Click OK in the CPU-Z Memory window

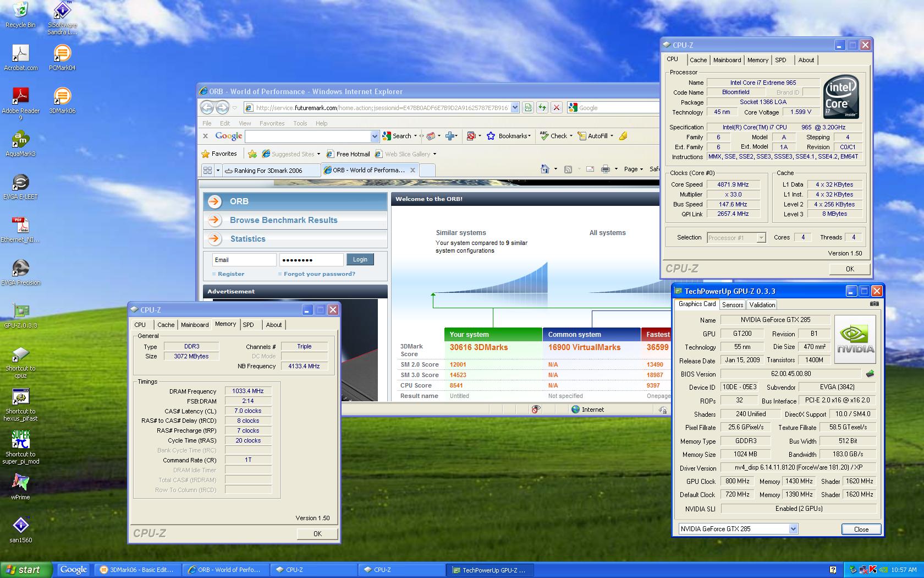317,533
